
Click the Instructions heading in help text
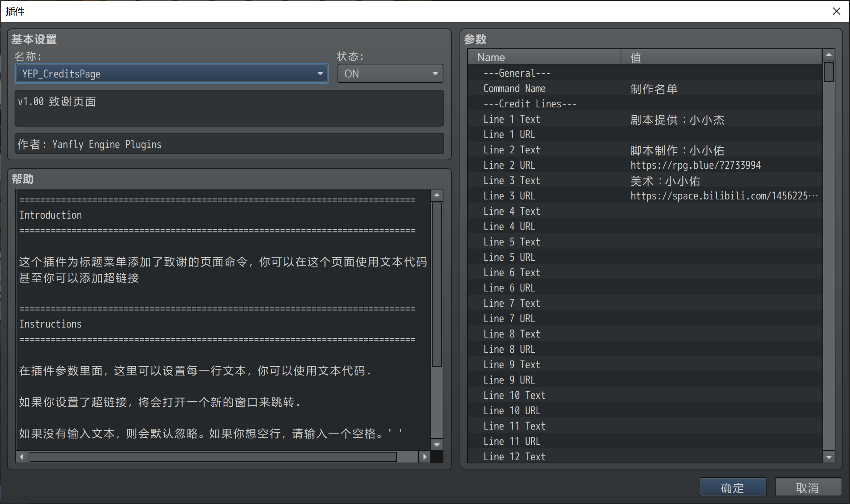pos(51,324)
